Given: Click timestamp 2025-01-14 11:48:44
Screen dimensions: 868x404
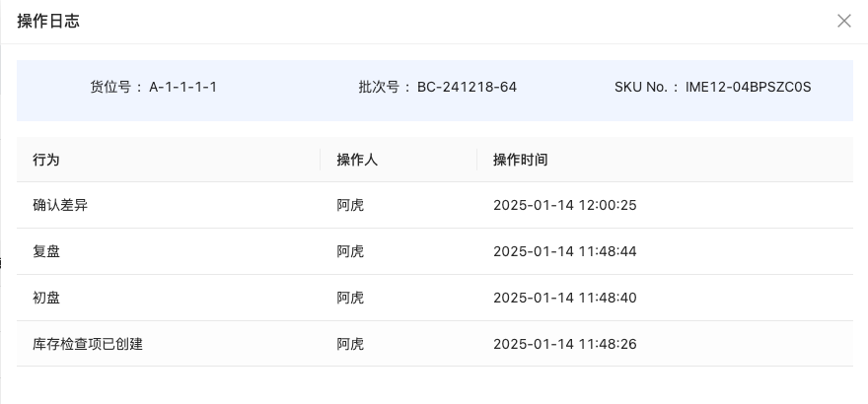Looking at the screenshot, I should (565, 251).
